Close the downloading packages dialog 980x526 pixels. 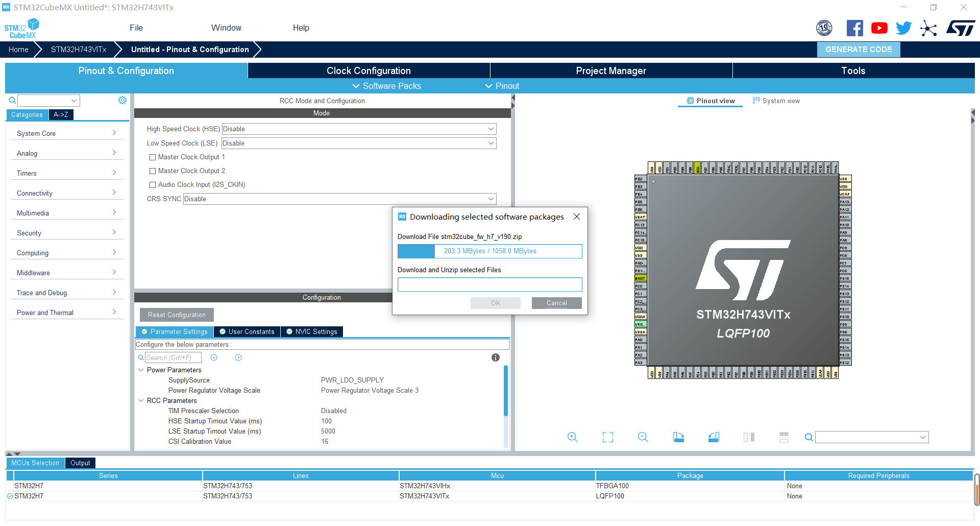click(x=577, y=217)
